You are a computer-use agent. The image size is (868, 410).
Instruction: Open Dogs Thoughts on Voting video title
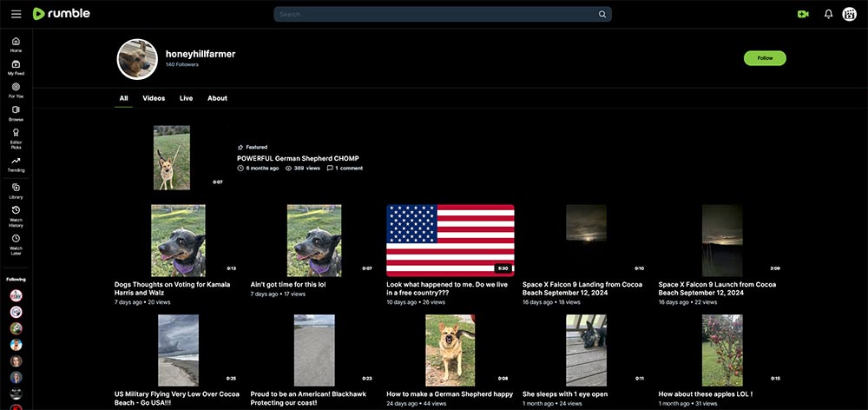pyautogui.click(x=172, y=288)
